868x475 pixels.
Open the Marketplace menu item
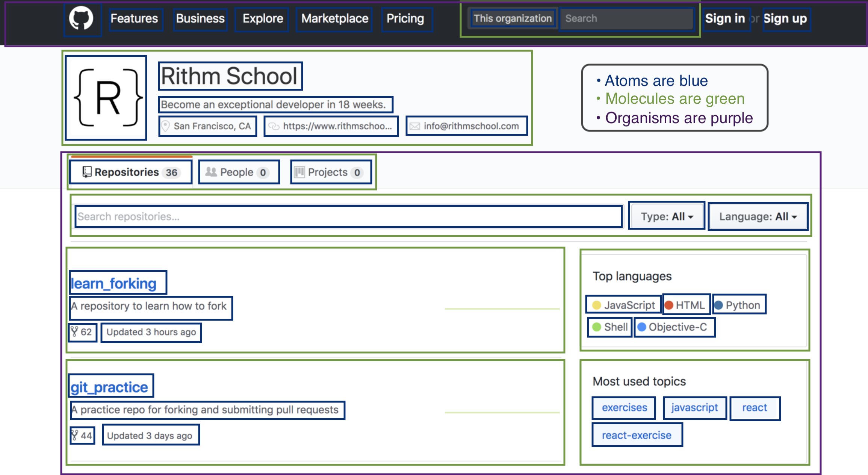[334, 18]
